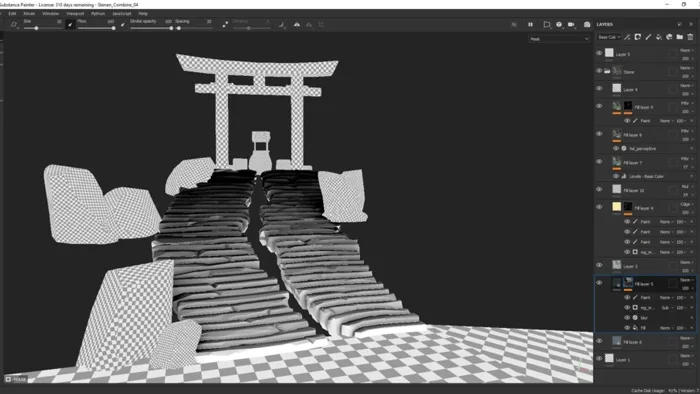Screen dimensions: 700x394
Task: Open Sub blending dropdown of mg_m effect
Action: pyautogui.click(x=667, y=308)
